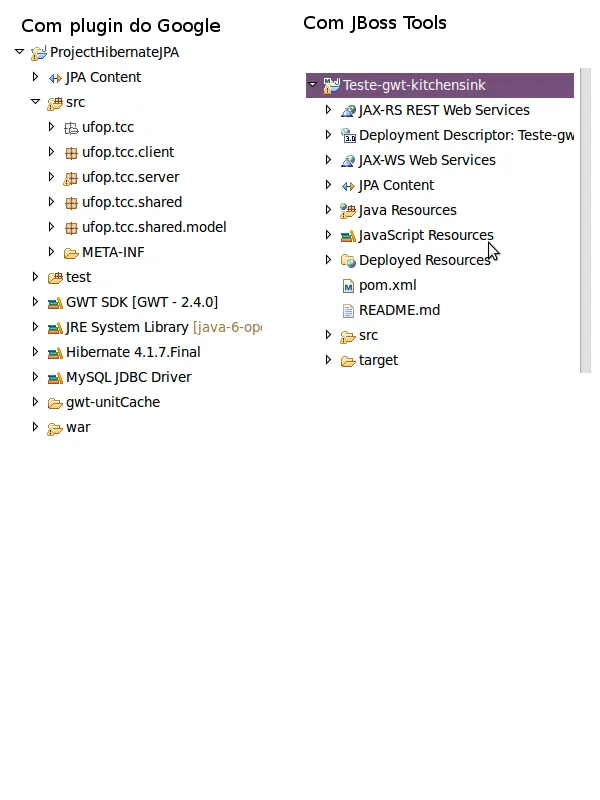Expand the Hibernate 4.1.7.Final library node
The height and width of the screenshot is (800, 600).
pyautogui.click(x=35, y=352)
